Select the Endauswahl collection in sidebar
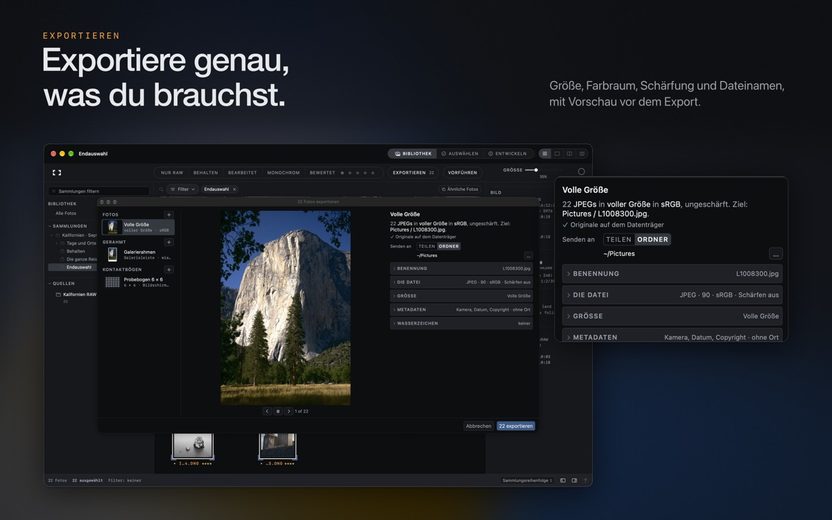Image resolution: width=832 pixels, height=520 pixels. tap(73, 267)
